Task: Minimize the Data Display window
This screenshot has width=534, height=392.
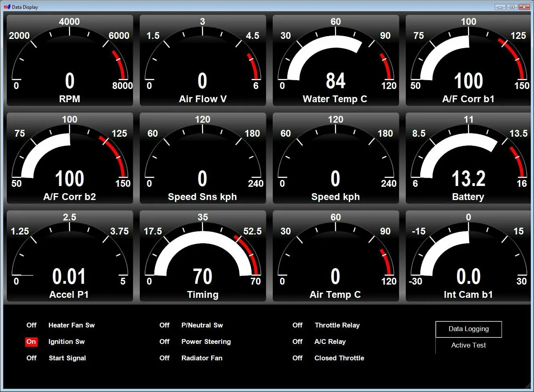Action: pos(500,7)
